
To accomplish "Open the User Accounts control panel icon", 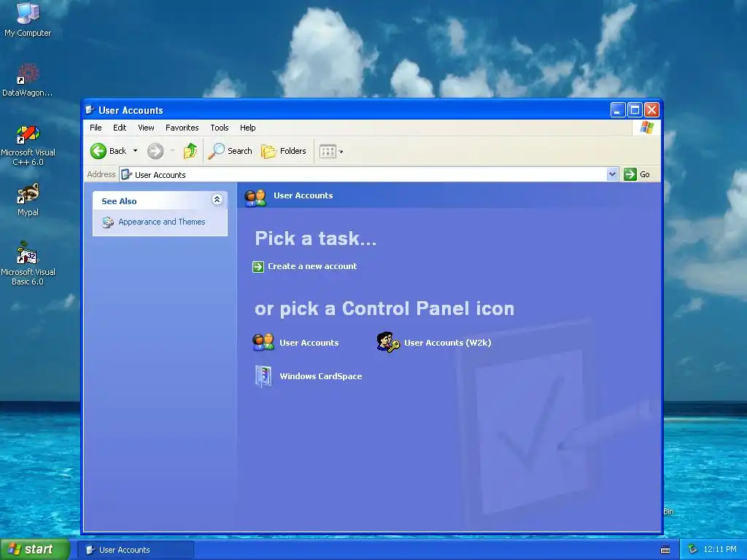I will pyautogui.click(x=263, y=343).
